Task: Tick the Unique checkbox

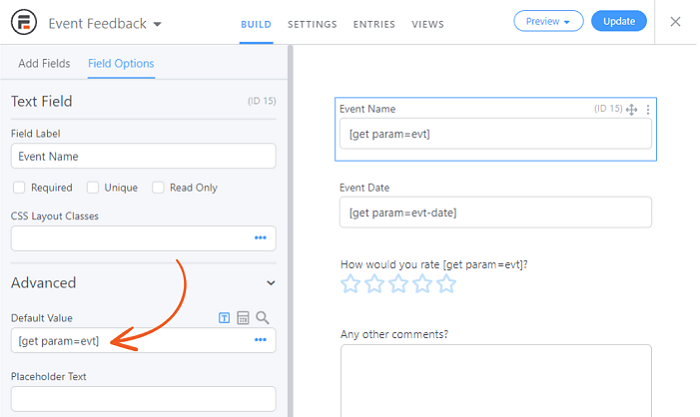Action: [92, 188]
